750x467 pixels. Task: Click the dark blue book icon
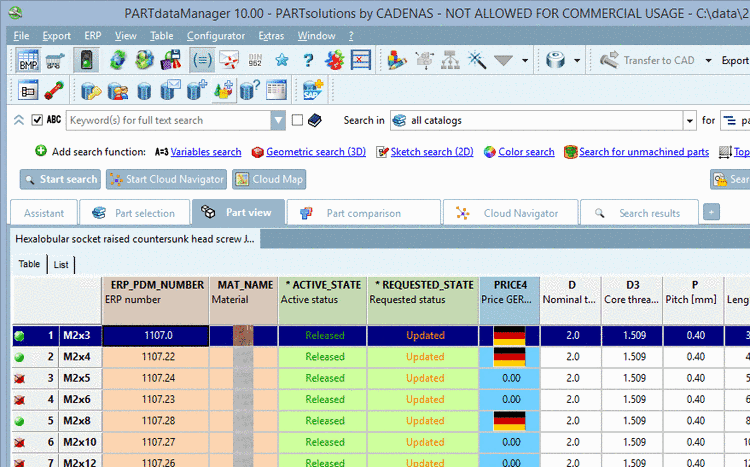click(315, 120)
